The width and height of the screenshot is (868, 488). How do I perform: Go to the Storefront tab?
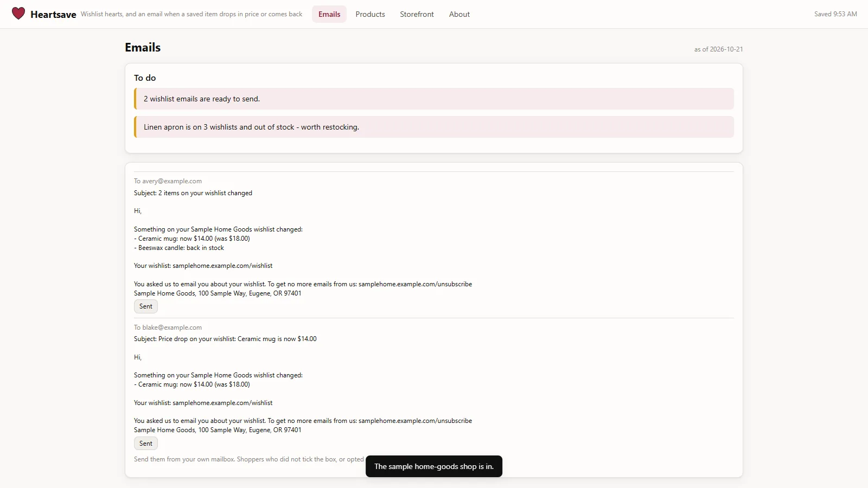[417, 14]
